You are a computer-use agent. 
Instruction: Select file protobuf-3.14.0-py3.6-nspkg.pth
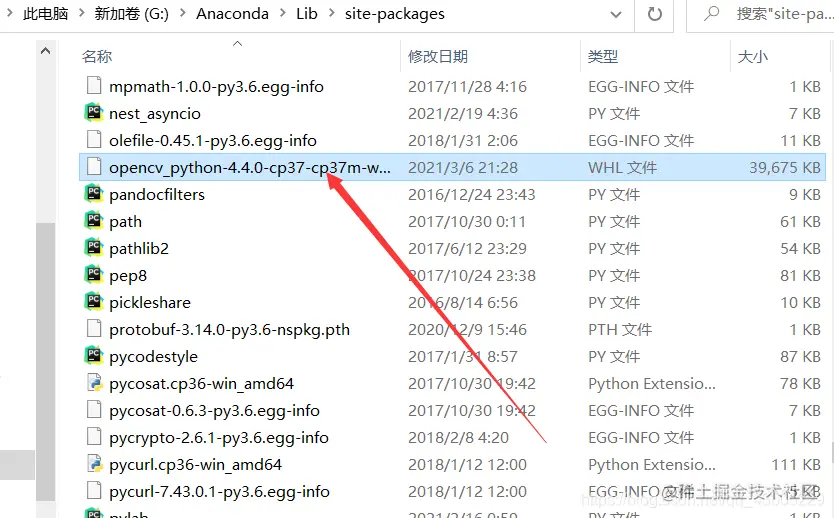(x=229, y=330)
